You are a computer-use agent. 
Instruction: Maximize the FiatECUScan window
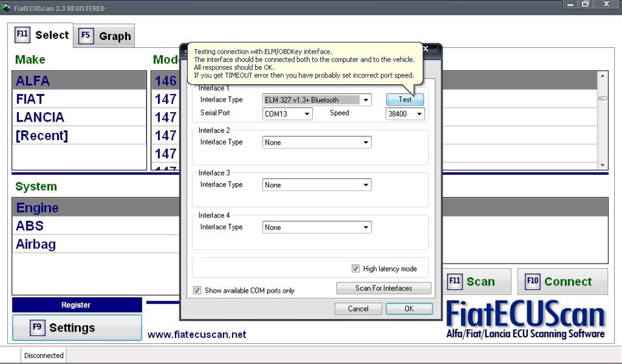coord(585,5)
